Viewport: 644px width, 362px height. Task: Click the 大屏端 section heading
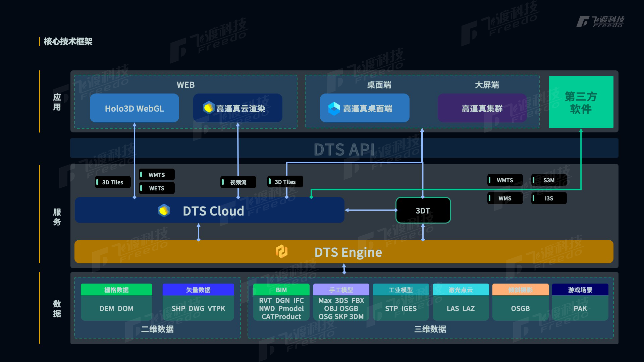(x=487, y=85)
